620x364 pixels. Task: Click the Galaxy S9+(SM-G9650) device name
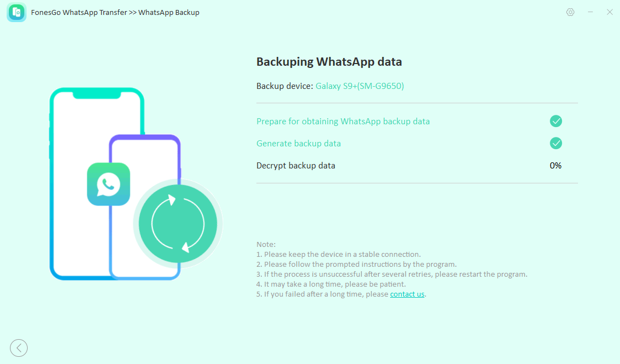[360, 86]
